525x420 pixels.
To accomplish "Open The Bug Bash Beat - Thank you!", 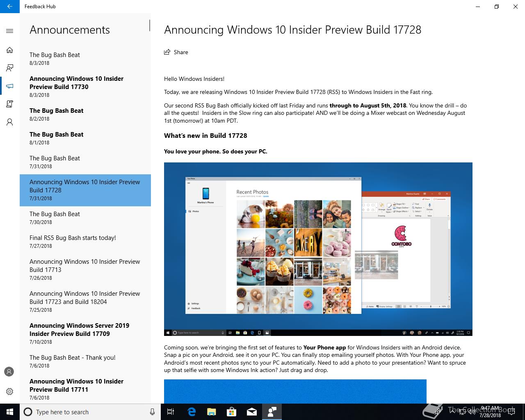I will click(x=85, y=361).
